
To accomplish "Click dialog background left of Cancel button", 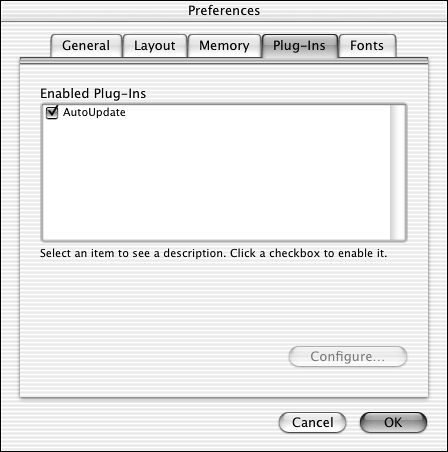I will [x=143, y=422].
